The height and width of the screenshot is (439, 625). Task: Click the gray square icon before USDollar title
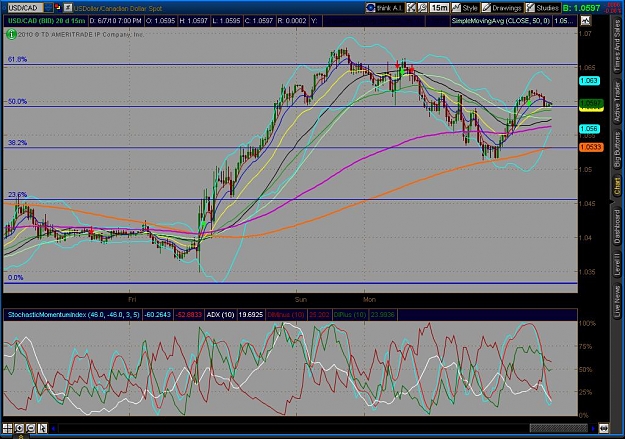[x=68, y=7]
